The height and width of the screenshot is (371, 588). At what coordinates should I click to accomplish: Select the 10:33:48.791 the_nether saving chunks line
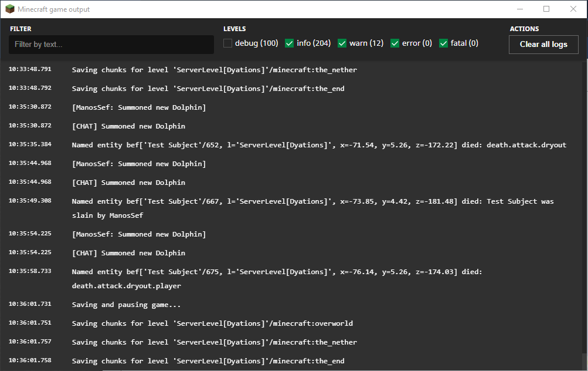[x=214, y=70]
